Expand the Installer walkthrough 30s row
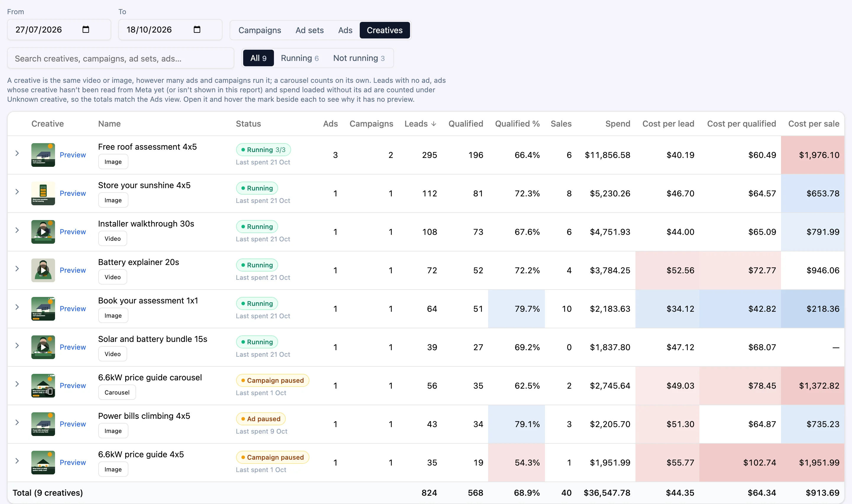This screenshot has width=852, height=504. click(17, 230)
